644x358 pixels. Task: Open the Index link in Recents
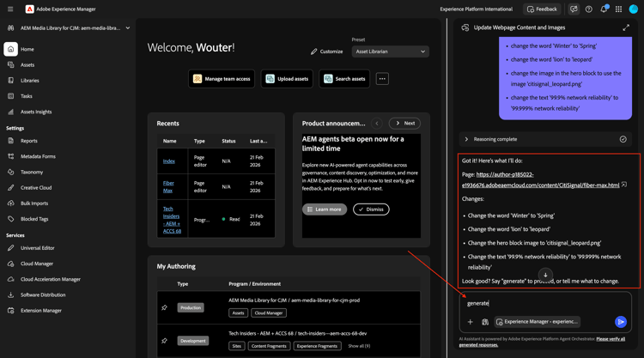(169, 161)
